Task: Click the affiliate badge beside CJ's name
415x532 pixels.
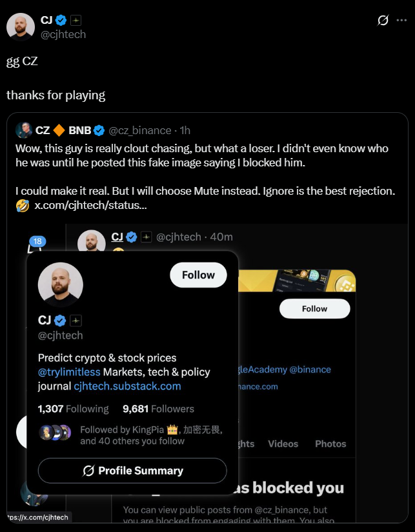Action: point(76,21)
